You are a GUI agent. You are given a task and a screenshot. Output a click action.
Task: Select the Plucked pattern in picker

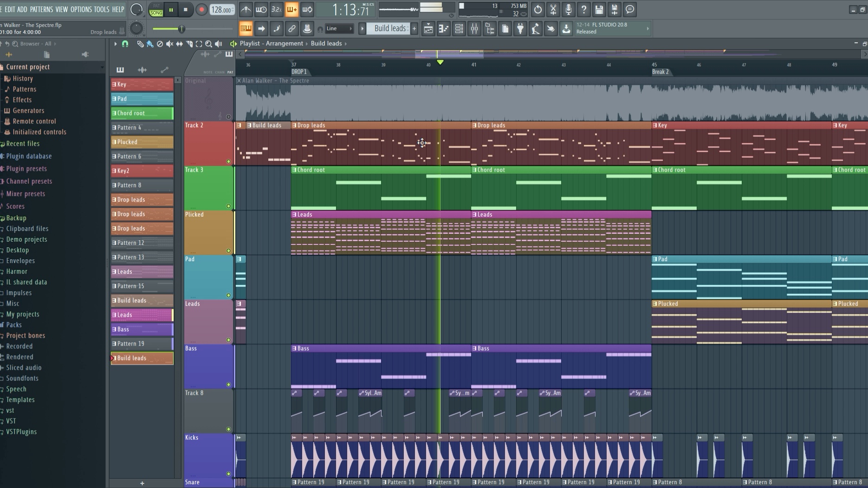coord(142,142)
